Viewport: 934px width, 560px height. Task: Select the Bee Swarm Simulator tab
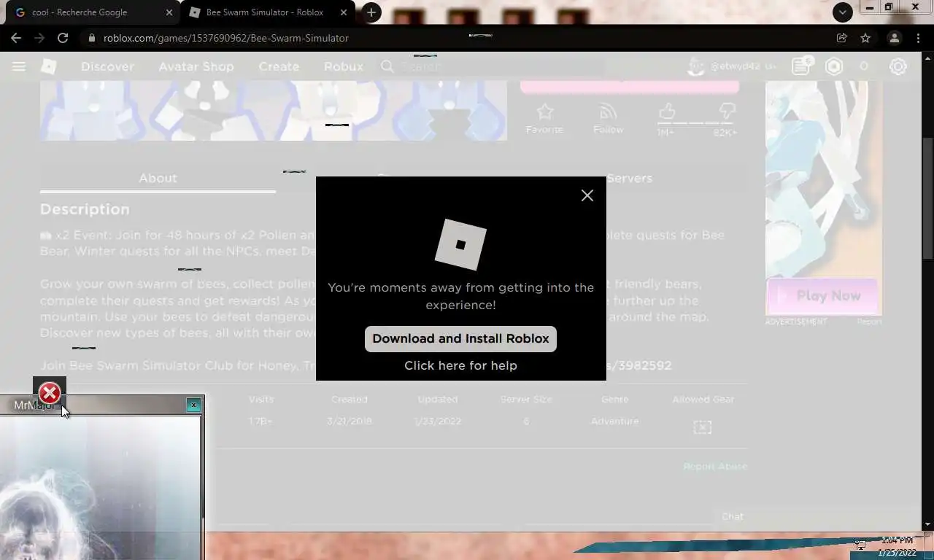(264, 12)
